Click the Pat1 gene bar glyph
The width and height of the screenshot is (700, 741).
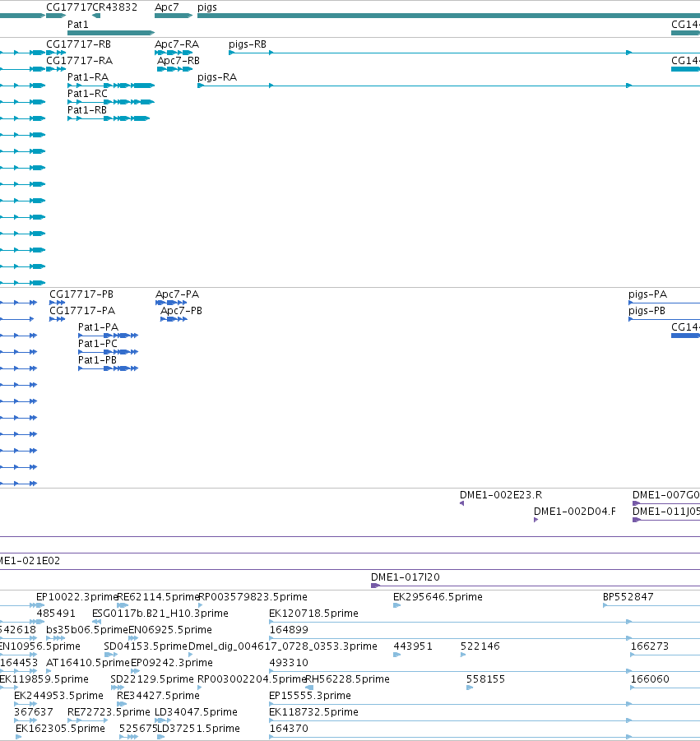[111, 33]
